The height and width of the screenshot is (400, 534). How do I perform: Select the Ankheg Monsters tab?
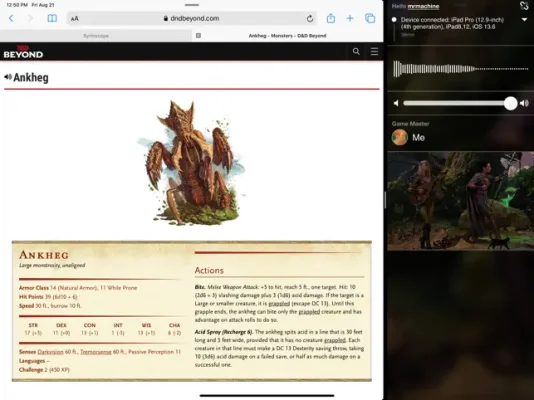coord(287,36)
